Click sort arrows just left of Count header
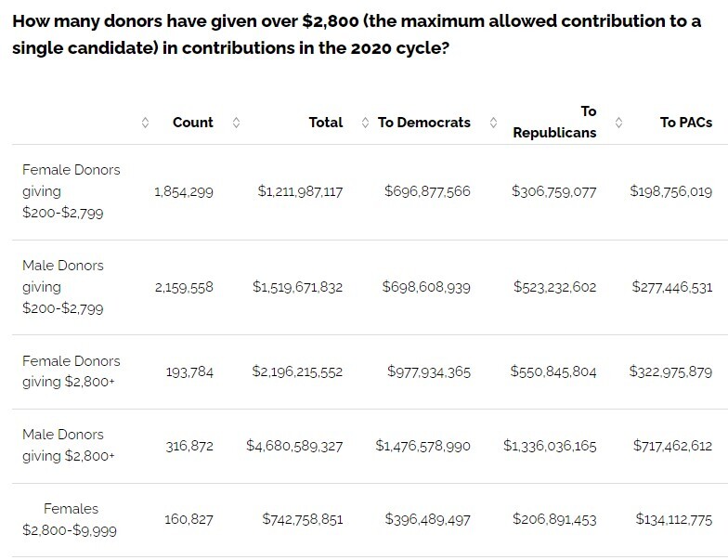The image size is (728, 560). tap(144, 123)
